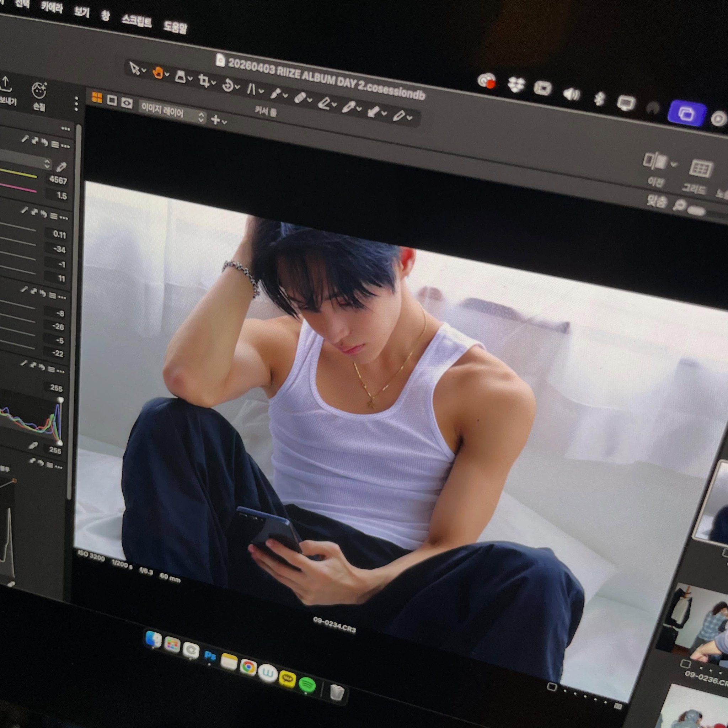This screenshot has height=728, width=728.
Task: Switch to orange multi-view viewer mode
Action: click(97, 98)
